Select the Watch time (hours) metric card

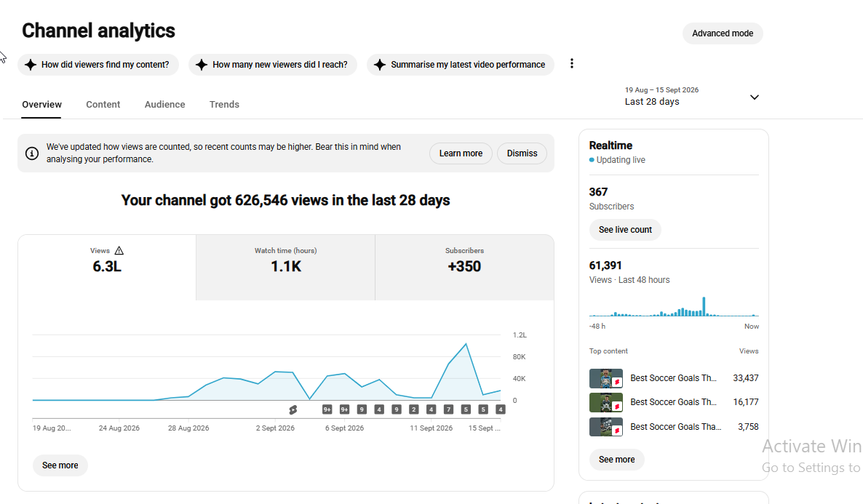click(x=286, y=268)
